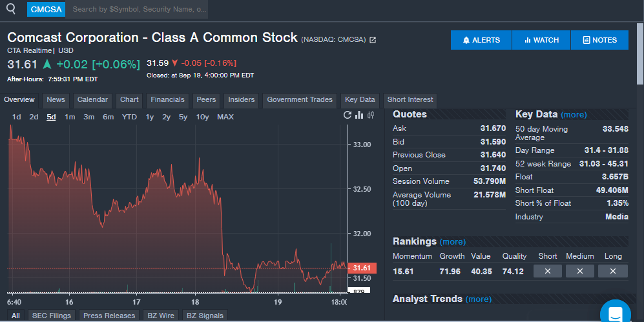Open the Calendar tab
Image resolution: width=644 pixels, height=322 pixels.
92,99
